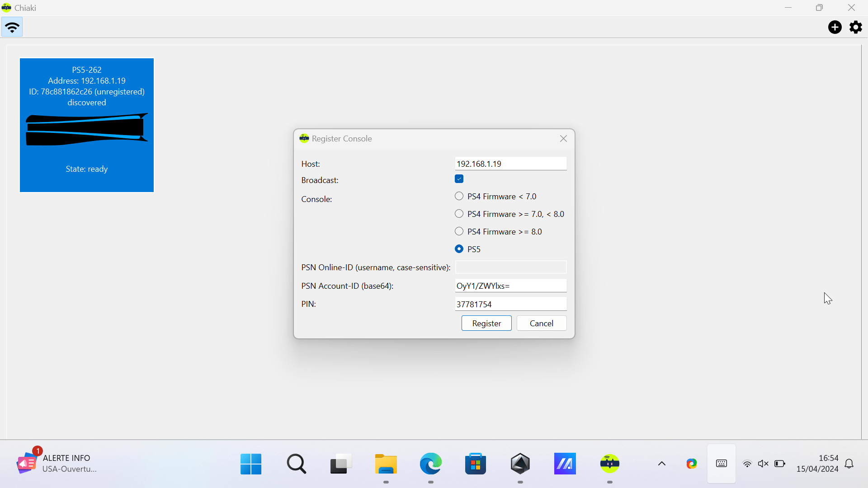Focus the PSN Account-ID base64 field
This screenshot has width=868, height=488.
[510, 286]
